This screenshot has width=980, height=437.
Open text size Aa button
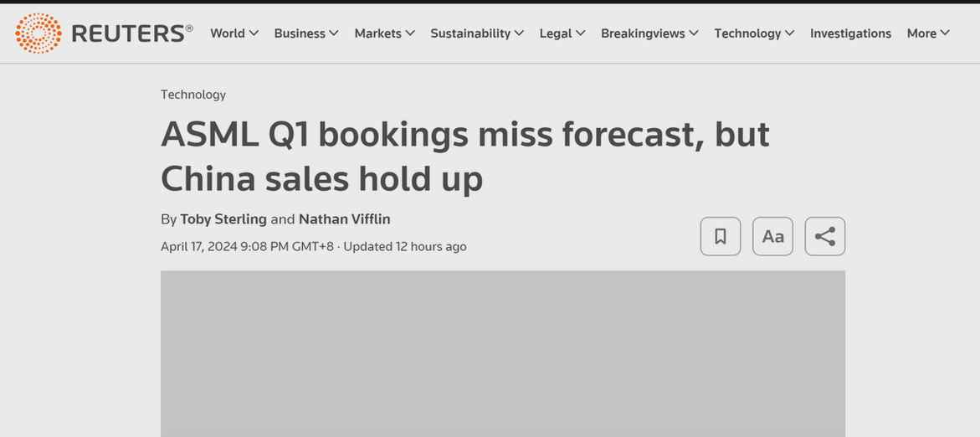tap(772, 236)
